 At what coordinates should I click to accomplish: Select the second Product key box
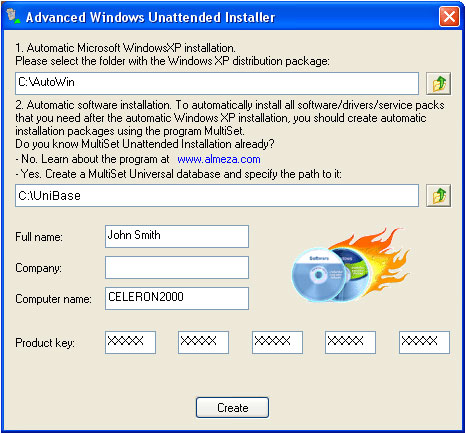[x=203, y=342]
